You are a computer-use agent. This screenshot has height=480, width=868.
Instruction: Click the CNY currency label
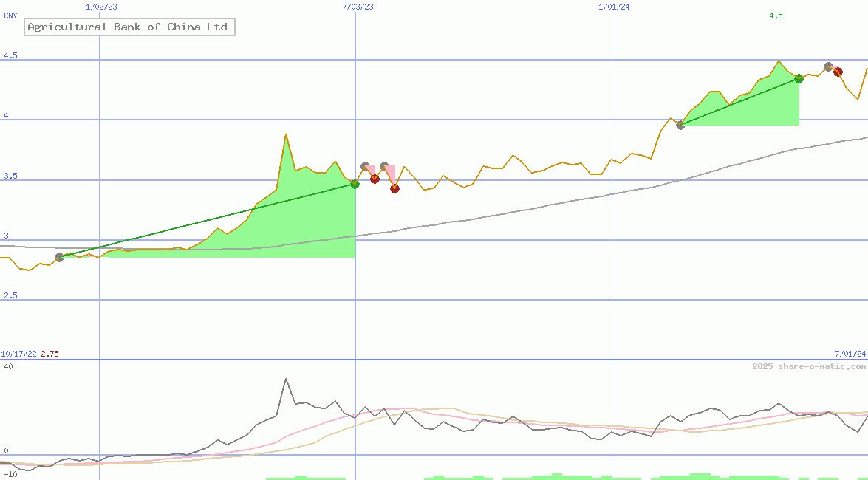(x=10, y=16)
